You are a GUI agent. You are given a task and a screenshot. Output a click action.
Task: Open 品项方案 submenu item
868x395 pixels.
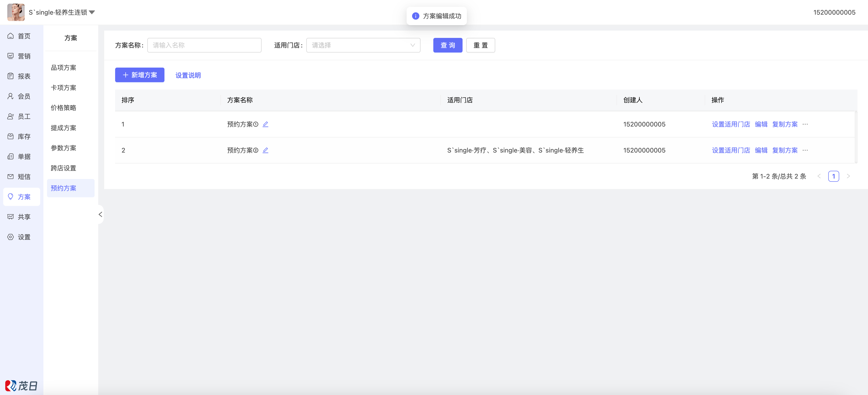coord(63,68)
